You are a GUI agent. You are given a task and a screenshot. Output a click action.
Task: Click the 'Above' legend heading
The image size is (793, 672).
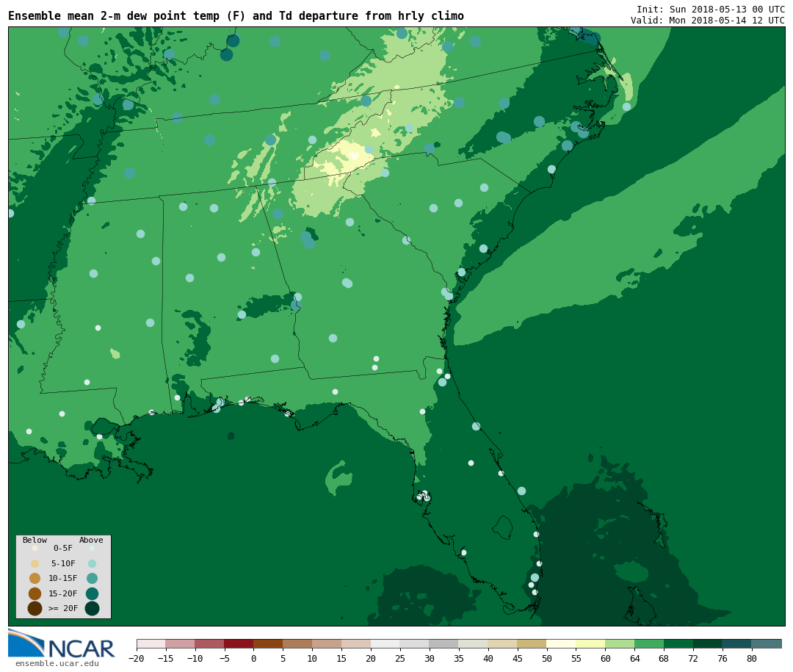click(x=91, y=540)
